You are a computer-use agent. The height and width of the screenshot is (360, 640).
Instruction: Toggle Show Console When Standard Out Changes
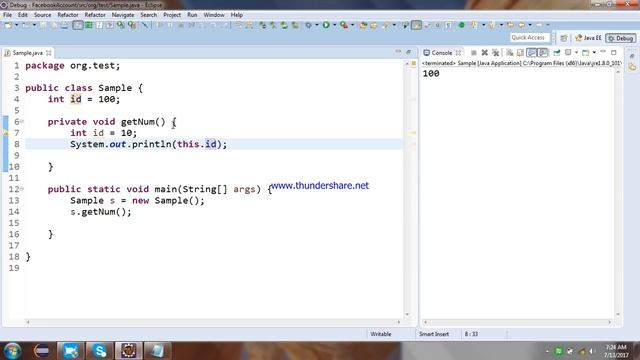point(531,53)
